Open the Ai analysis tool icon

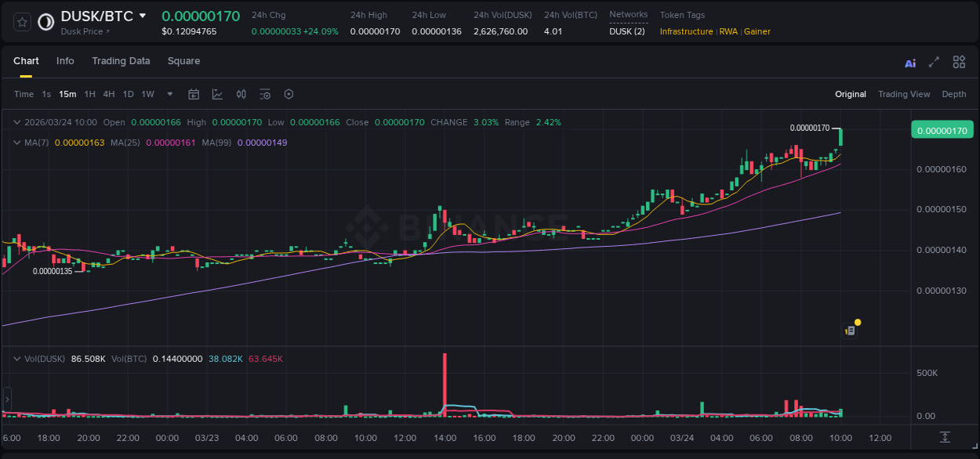coord(910,63)
